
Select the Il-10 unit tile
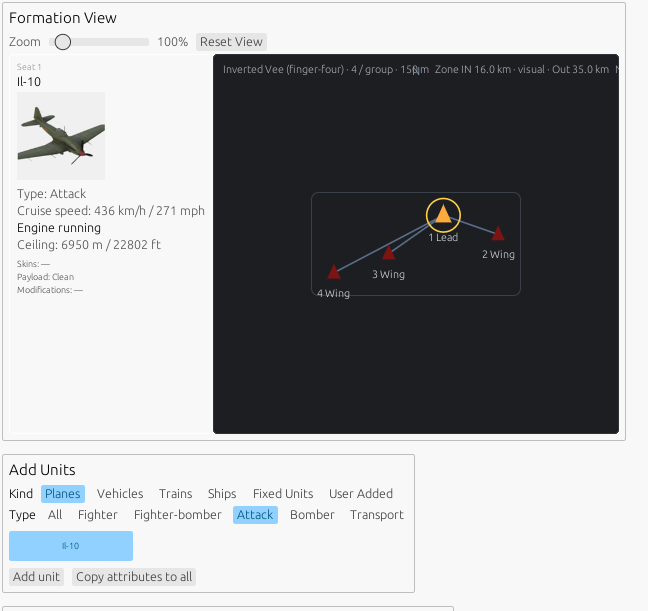click(71, 546)
